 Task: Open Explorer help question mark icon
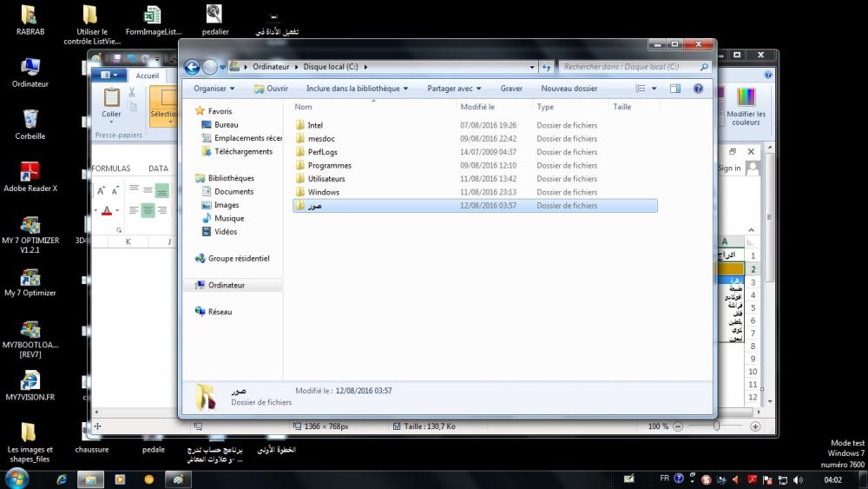pyautogui.click(x=698, y=89)
